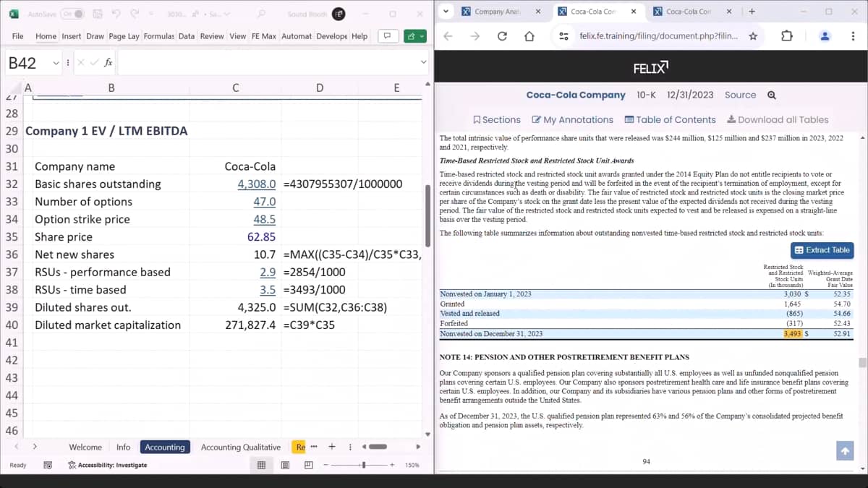Expand the Name Box dropdown beside B42
The image size is (868, 488).
pyautogui.click(x=56, y=63)
